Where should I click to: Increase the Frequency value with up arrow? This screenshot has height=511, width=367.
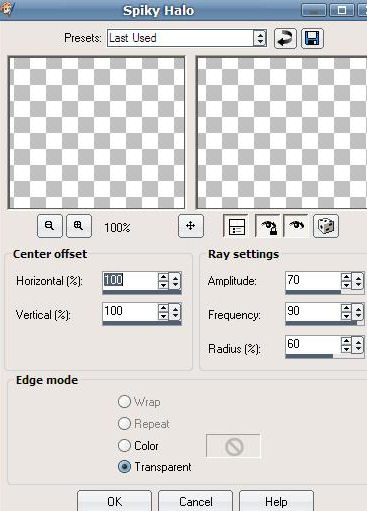(346, 308)
